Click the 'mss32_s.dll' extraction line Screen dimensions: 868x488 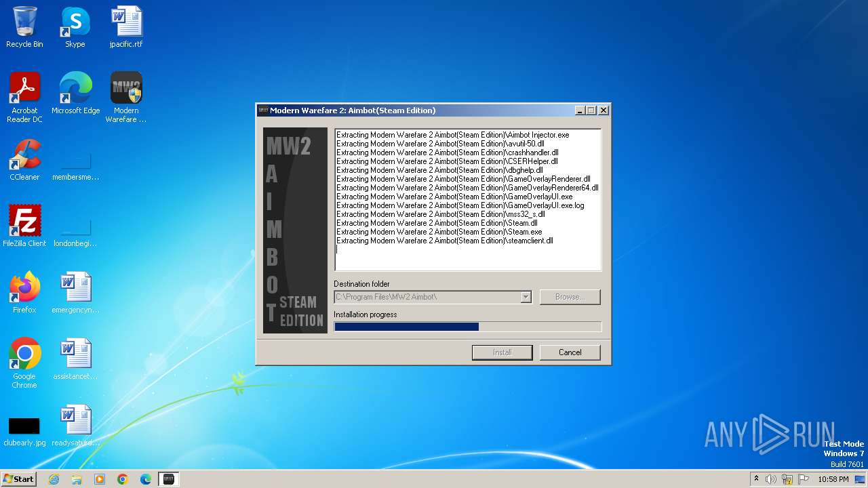(x=441, y=214)
